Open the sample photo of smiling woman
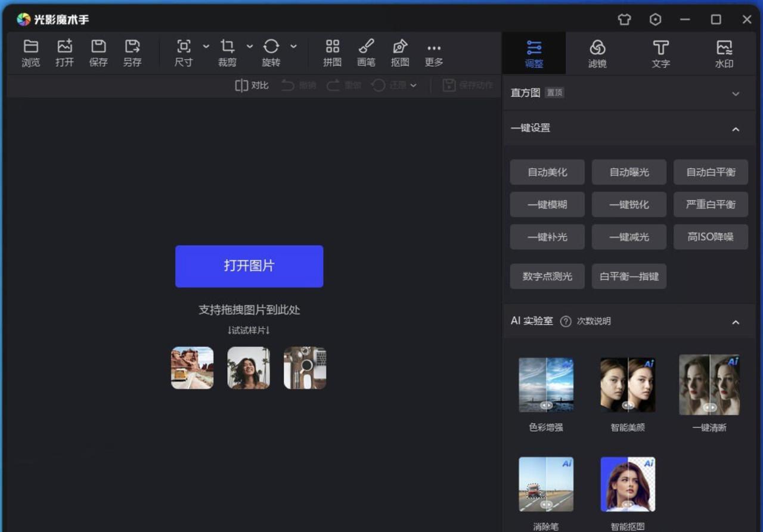The image size is (763, 532). [x=249, y=368]
